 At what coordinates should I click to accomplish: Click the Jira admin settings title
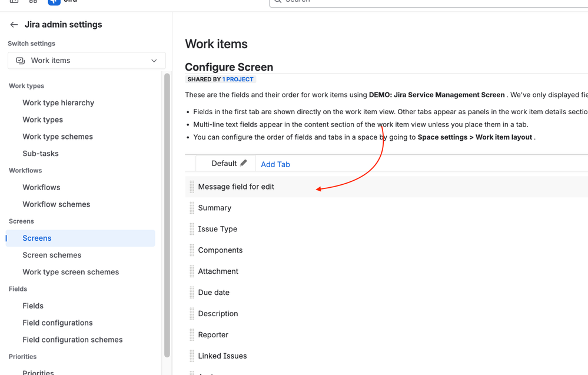pyautogui.click(x=64, y=25)
